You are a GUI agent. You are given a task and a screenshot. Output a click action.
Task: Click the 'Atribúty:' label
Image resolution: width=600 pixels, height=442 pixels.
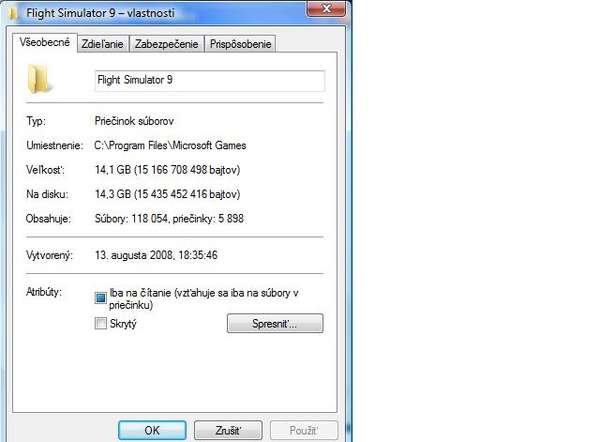click(x=44, y=292)
